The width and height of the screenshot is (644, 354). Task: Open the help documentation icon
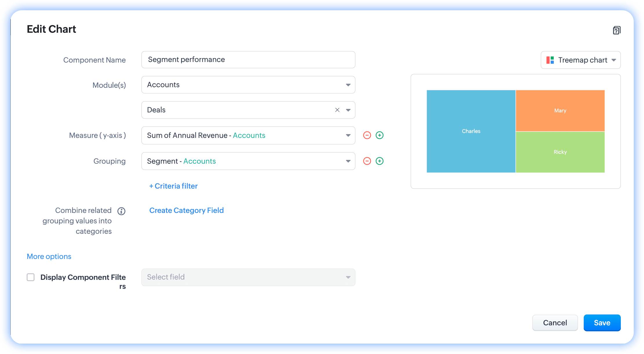coord(616,30)
